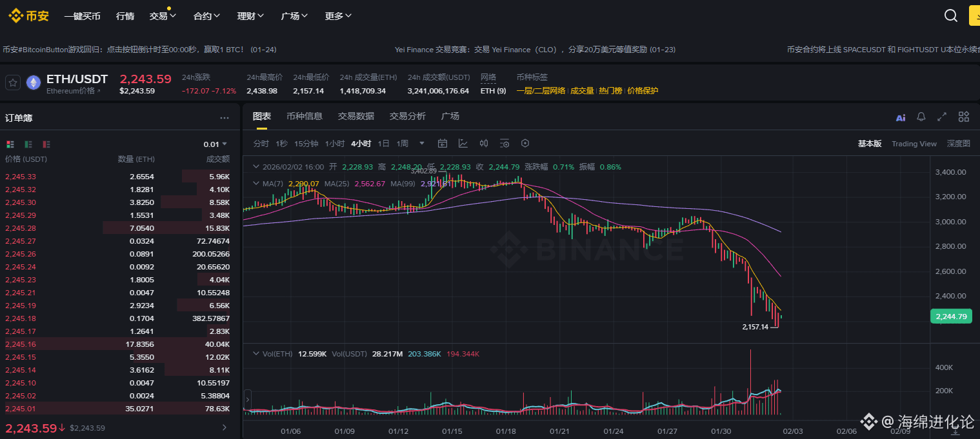Click the 2,245.16 sell order row

[x=117, y=344]
